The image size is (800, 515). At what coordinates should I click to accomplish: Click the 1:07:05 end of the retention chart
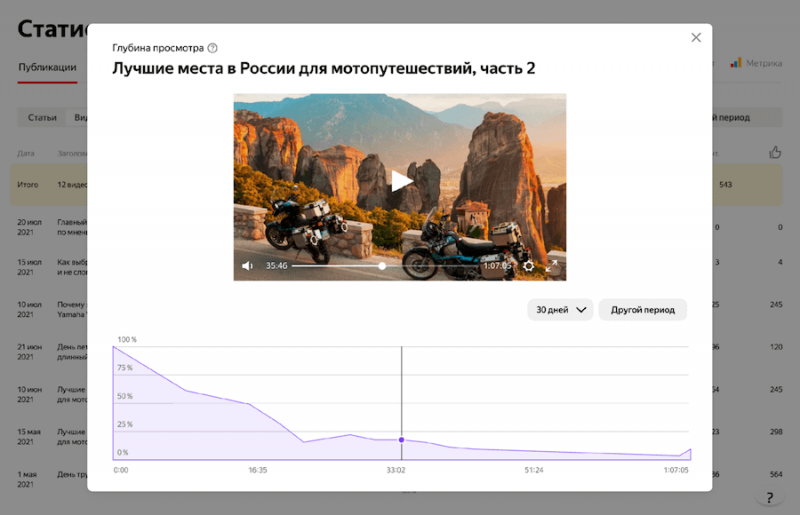[689, 452]
